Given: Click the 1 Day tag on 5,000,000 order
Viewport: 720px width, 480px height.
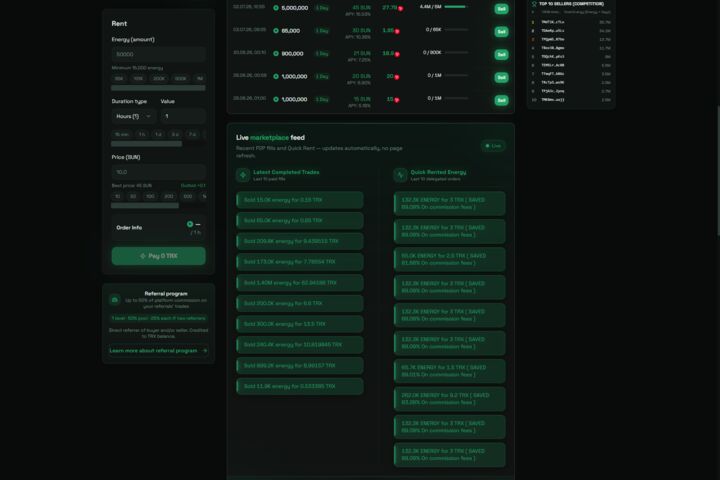Looking at the screenshot, I should pyautogui.click(x=322, y=8).
